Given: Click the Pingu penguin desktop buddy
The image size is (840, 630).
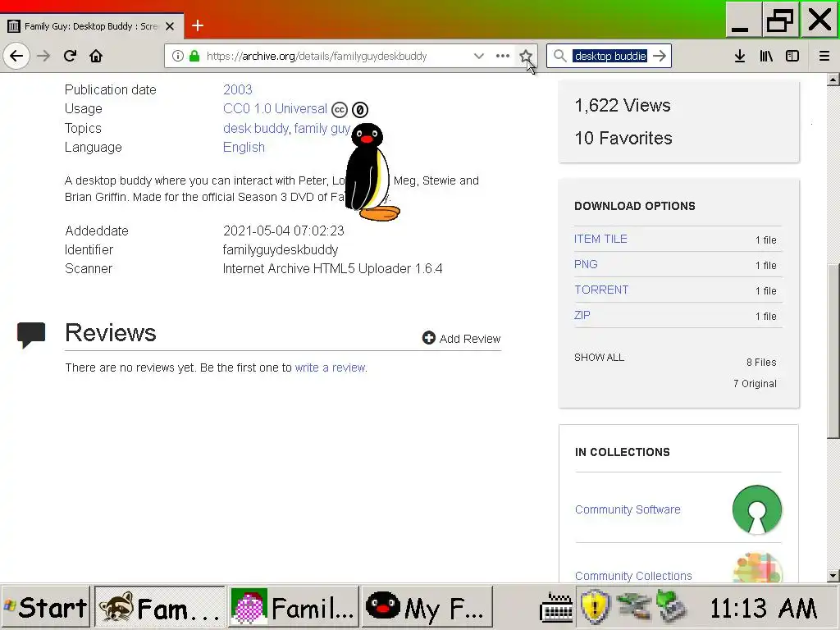Looking at the screenshot, I should click(372, 172).
